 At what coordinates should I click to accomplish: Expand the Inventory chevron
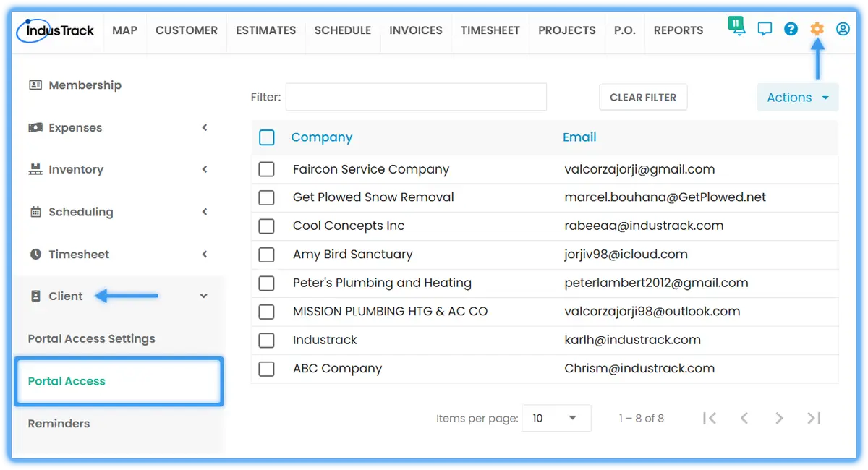click(x=205, y=169)
